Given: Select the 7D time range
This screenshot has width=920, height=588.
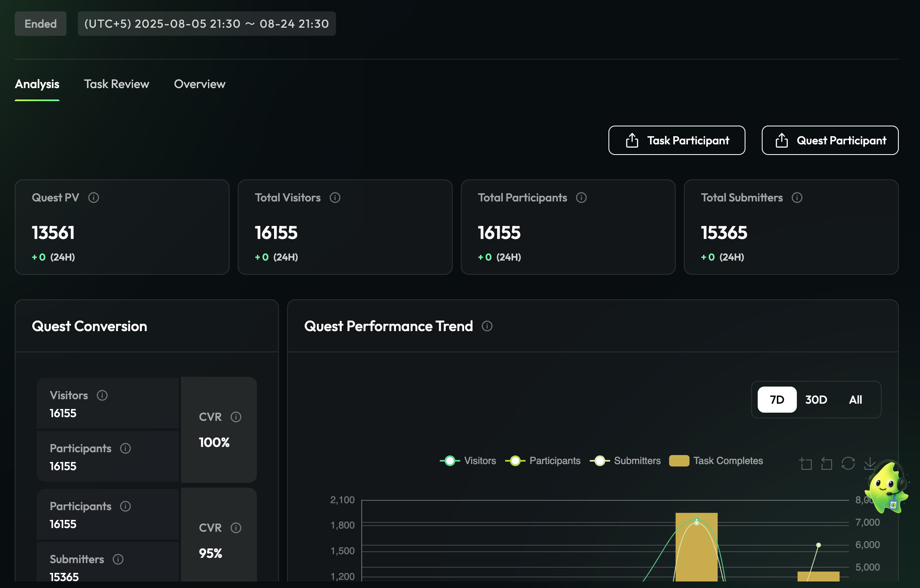Looking at the screenshot, I should [777, 400].
